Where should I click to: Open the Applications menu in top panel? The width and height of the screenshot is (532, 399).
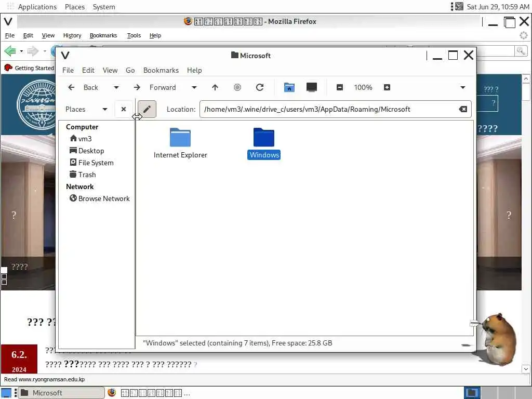coord(37,7)
